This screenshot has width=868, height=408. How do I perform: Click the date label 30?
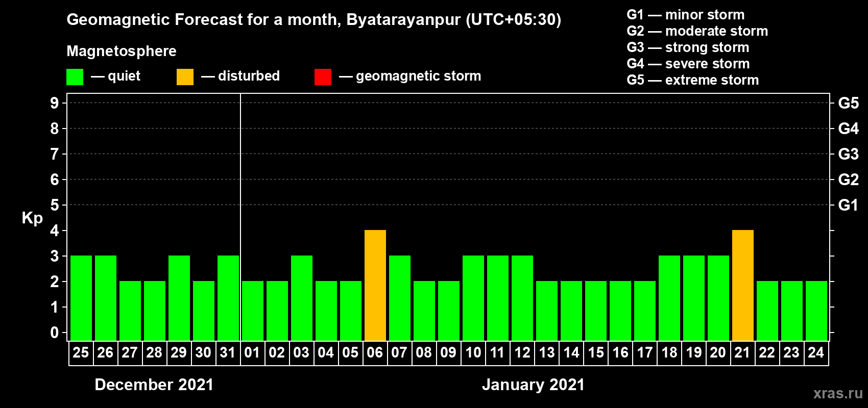(203, 353)
